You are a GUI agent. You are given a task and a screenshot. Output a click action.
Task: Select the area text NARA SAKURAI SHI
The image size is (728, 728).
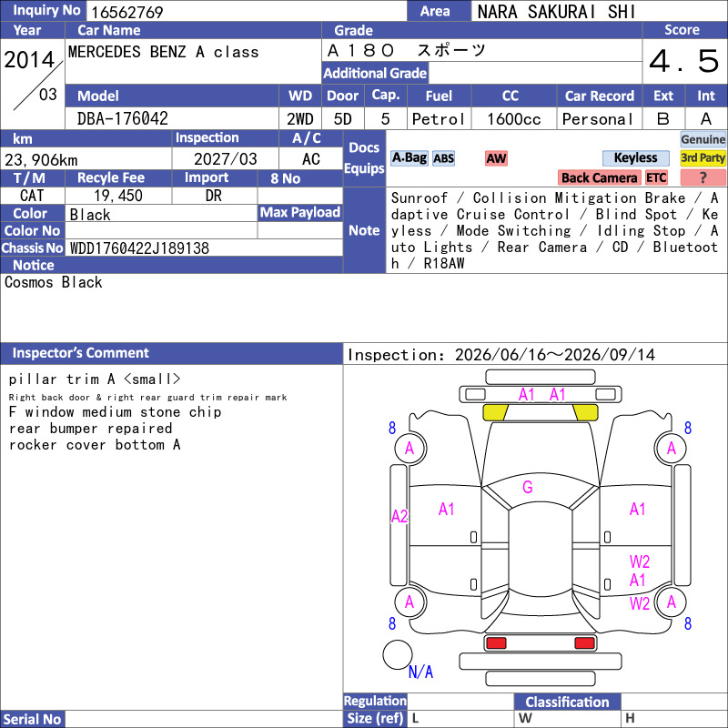556,12
